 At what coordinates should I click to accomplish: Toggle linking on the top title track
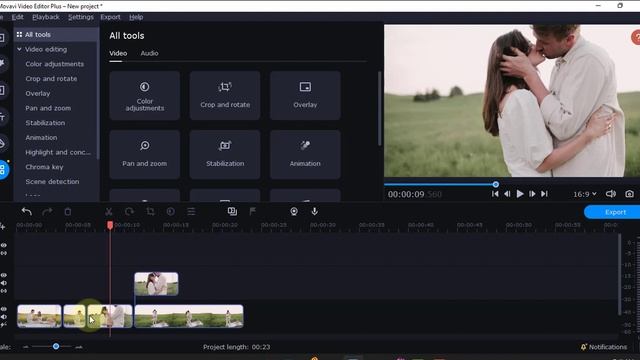[4, 253]
